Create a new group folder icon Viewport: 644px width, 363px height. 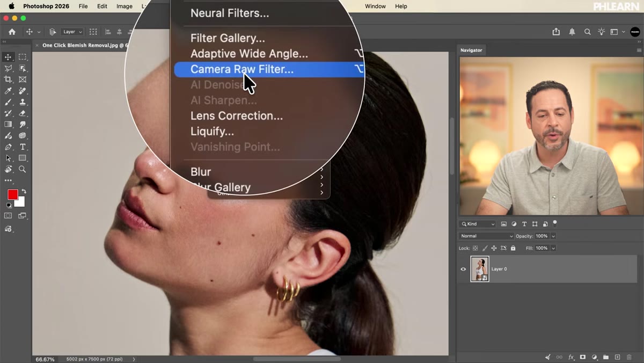point(606,357)
